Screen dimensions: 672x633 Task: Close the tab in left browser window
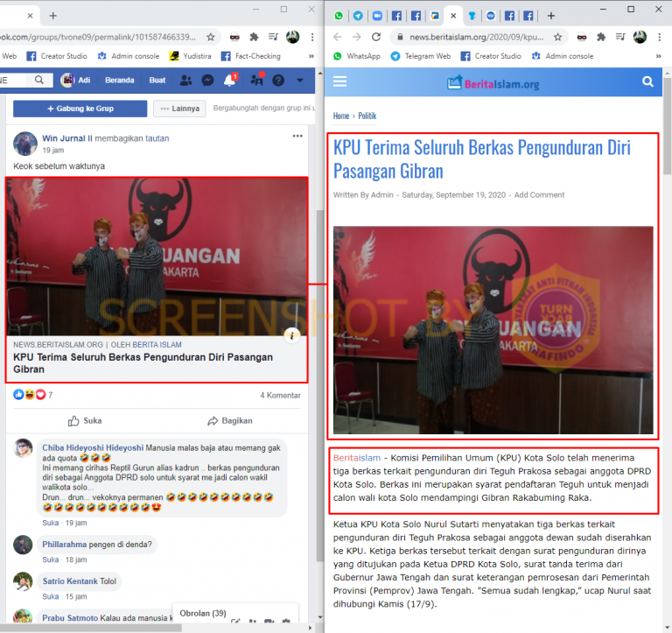pyautogui.click(x=30, y=16)
